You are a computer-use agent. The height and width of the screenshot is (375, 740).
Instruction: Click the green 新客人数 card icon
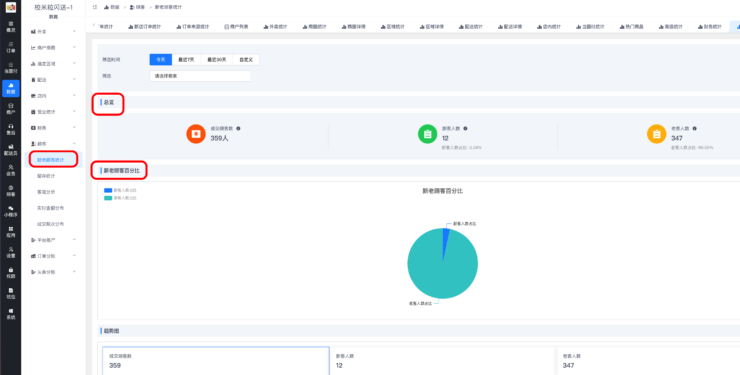[x=427, y=134]
